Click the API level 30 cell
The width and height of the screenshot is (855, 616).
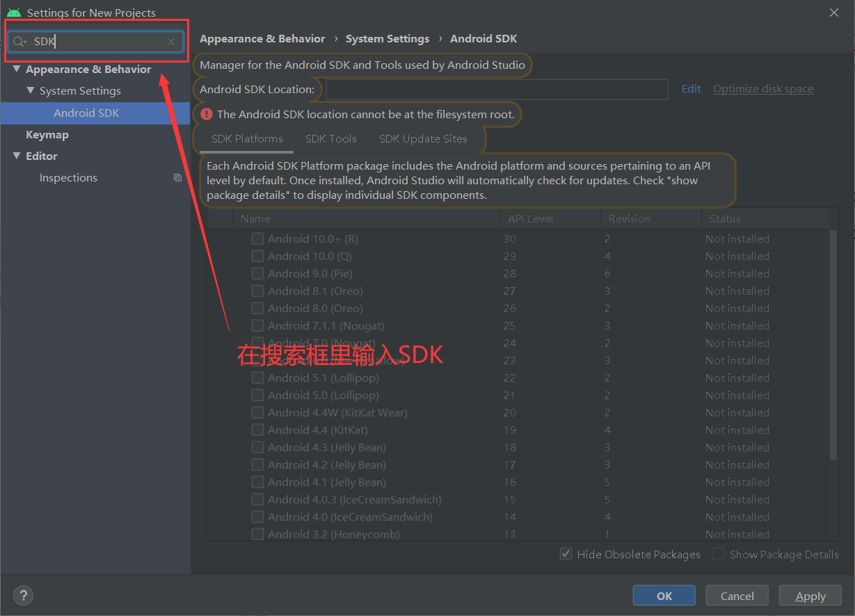[510, 238]
